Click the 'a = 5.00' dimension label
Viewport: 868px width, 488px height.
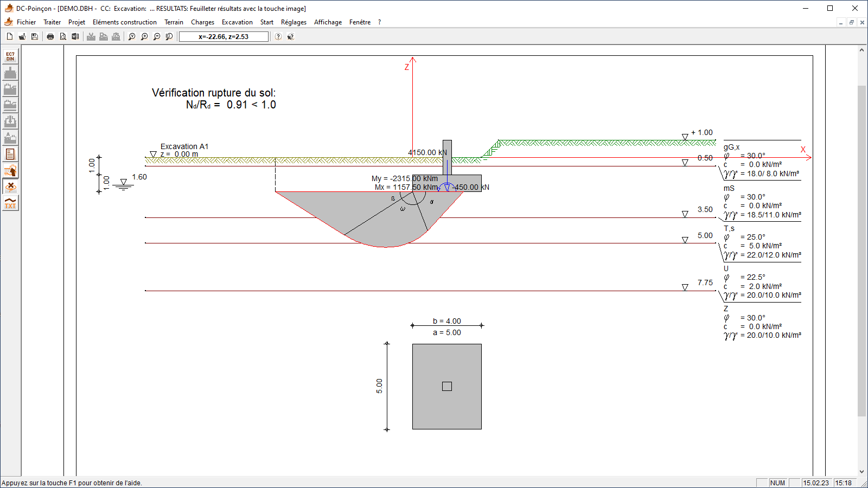[447, 332]
